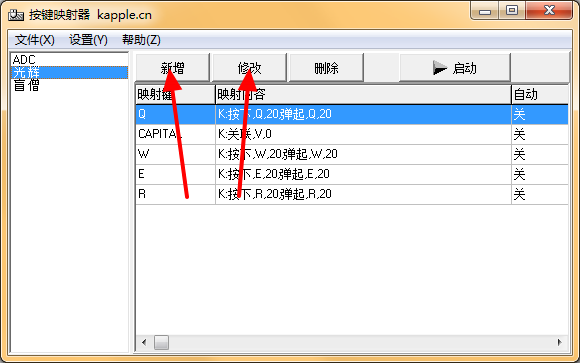Click the right scroll arrow on horizontal scrollbar

point(560,342)
